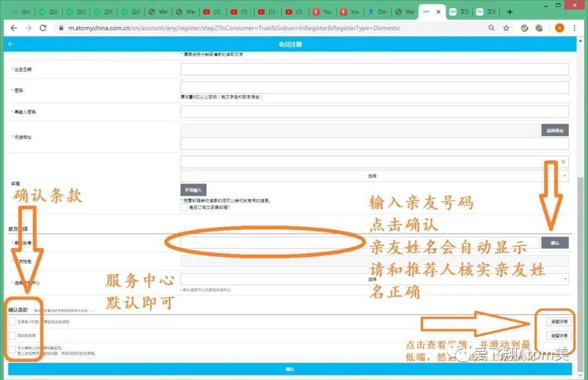Switch to the 'Gro' first browser tab
This screenshot has height=380, width=588.
click(22, 11)
